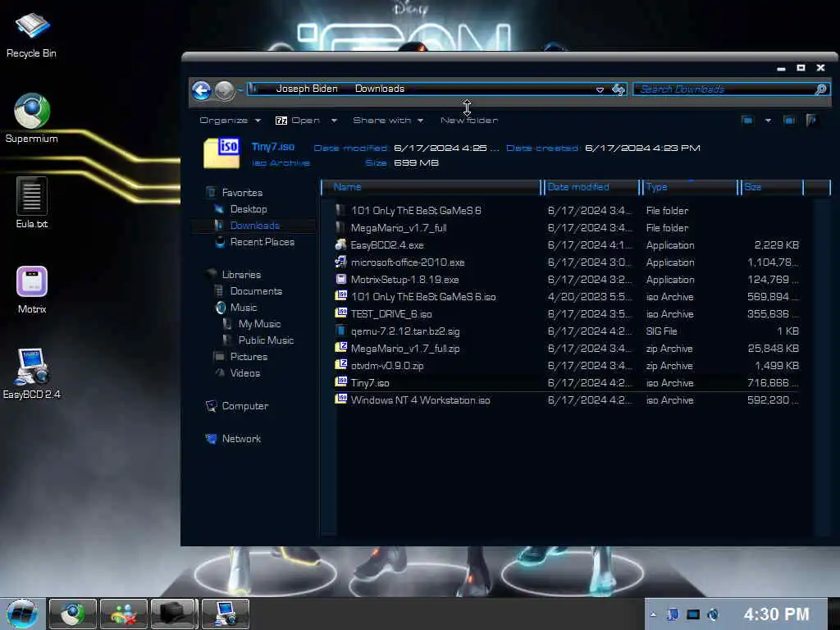This screenshot has width=840, height=630.
Task: Open Eula.txt on the desktop
Action: 32,203
